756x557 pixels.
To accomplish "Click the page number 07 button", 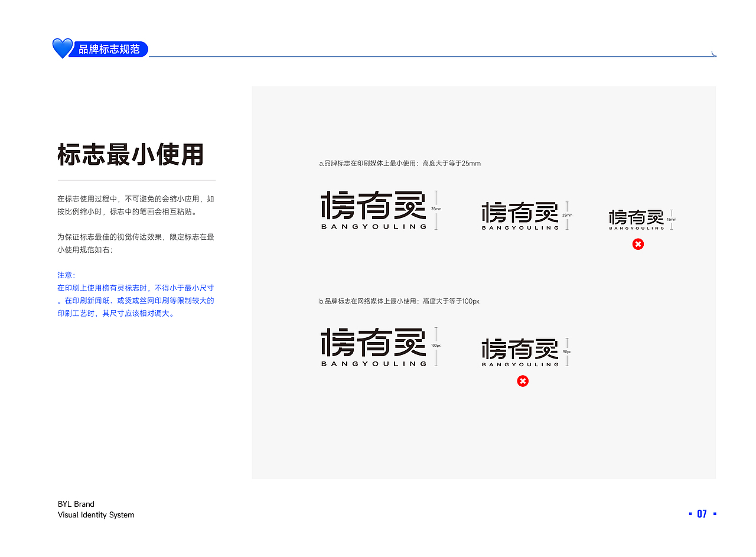I will [702, 513].
